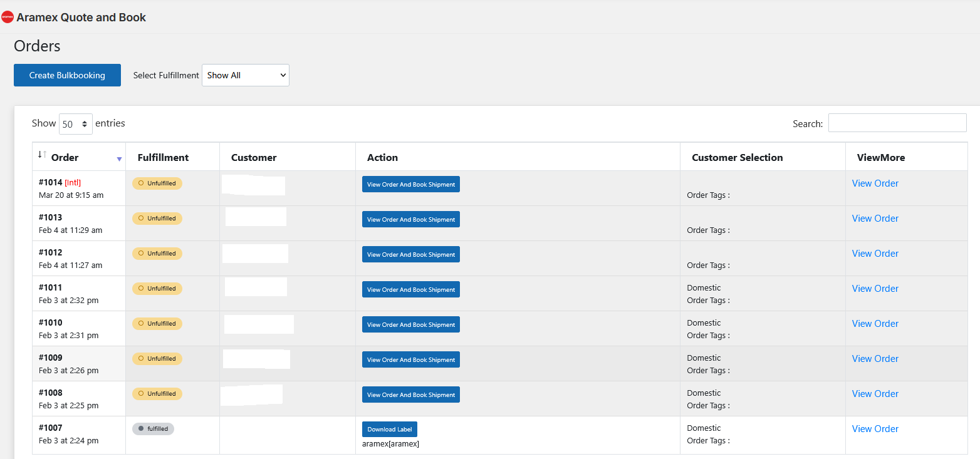Click the fulfilled badge on order #1007
The height and width of the screenshot is (459, 980).
(153, 429)
